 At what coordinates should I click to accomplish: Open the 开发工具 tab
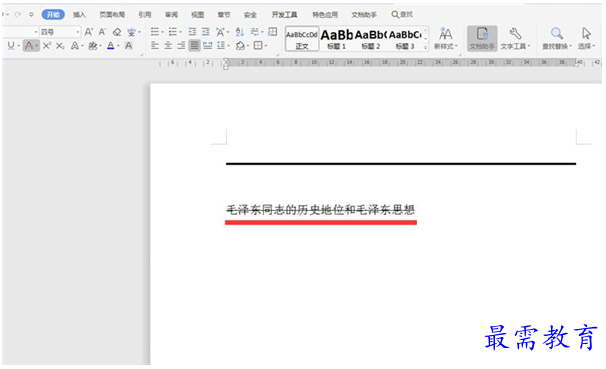coord(284,15)
